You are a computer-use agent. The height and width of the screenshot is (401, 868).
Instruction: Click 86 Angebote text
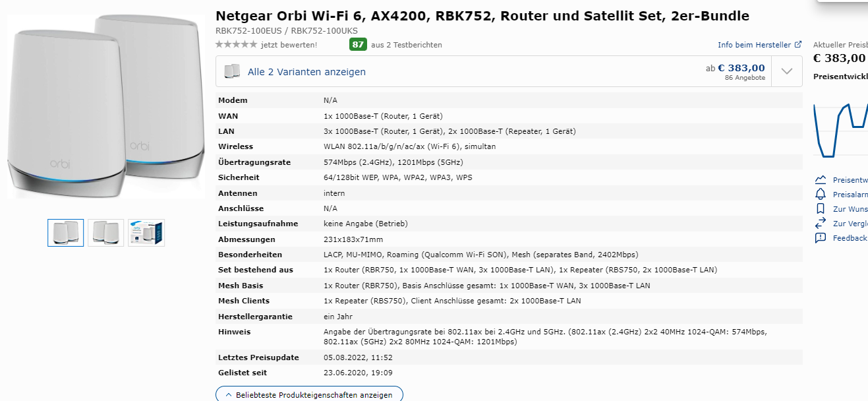(x=745, y=78)
